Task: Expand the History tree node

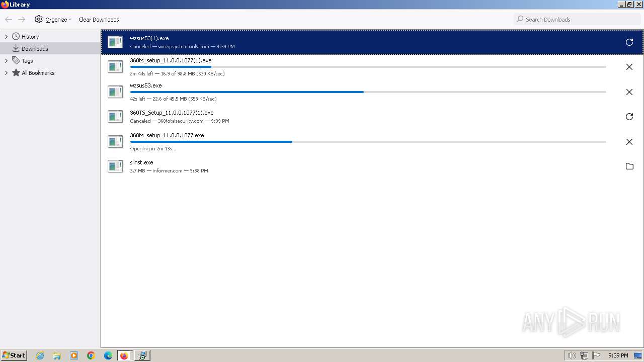Action: tap(6, 37)
